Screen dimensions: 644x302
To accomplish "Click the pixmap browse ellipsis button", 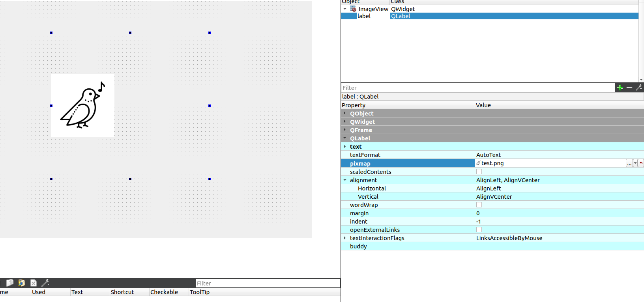I will click(629, 163).
